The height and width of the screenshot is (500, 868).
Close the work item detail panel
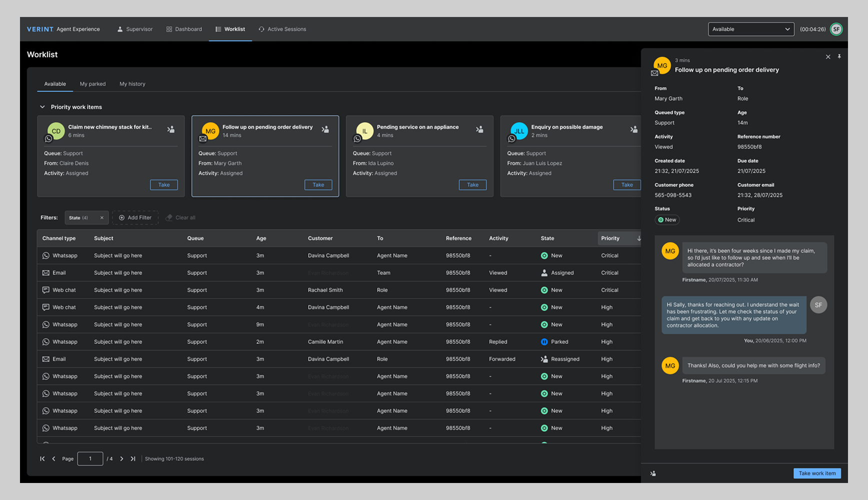828,57
